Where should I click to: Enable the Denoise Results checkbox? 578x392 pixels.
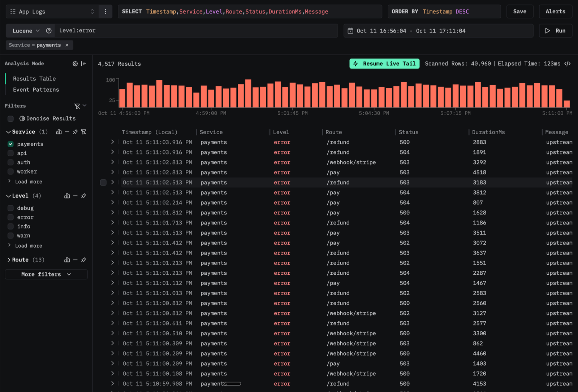(x=10, y=119)
